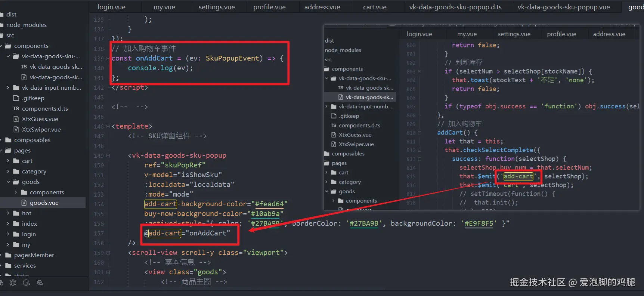Fold code at line 139 gutter marker
The width and height of the screenshot is (644, 296).
(x=108, y=58)
